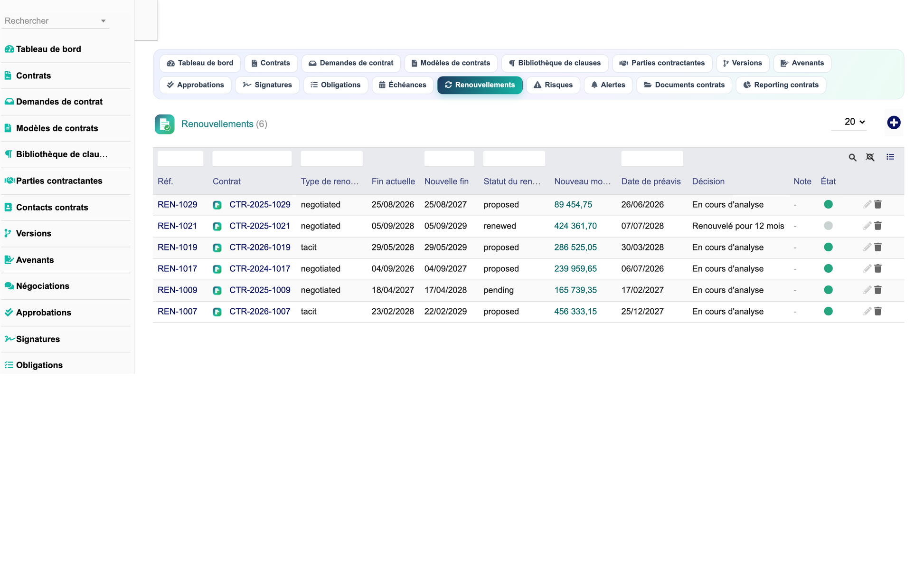Delete REN-1017 with its trash icon
924x572 pixels.
[878, 268]
